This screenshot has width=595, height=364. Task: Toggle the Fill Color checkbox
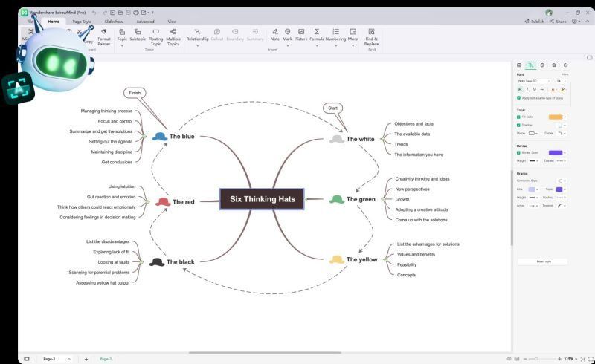tap(518, 117)
